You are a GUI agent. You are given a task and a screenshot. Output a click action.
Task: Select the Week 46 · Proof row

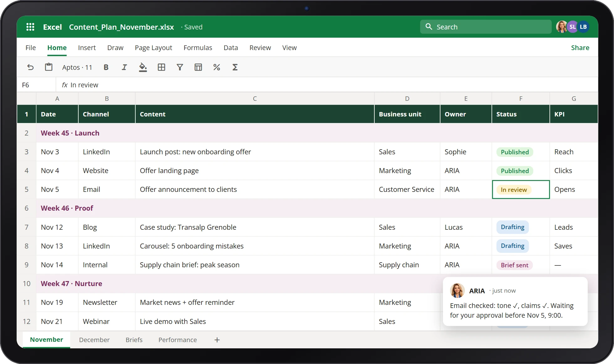(x=317, y=208)
